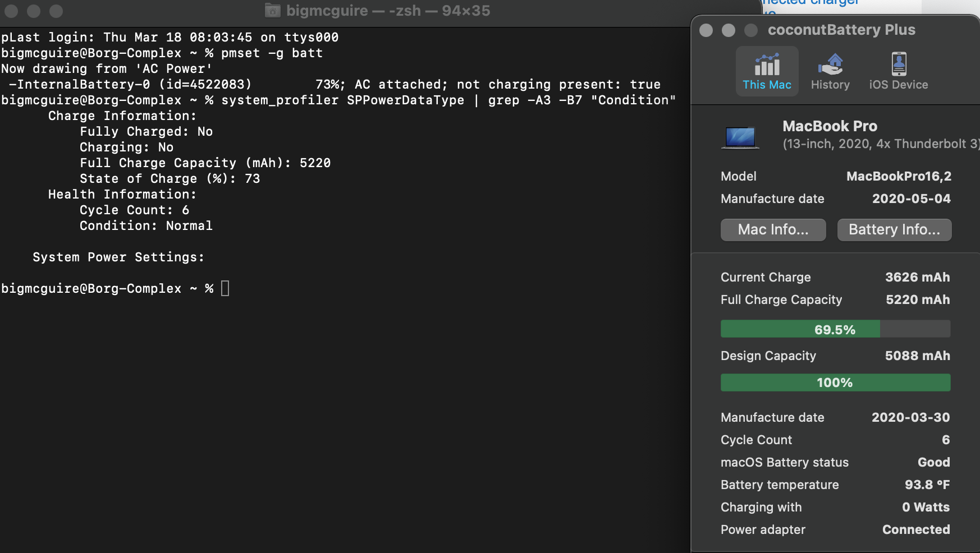The height and width of the screenshot is (553, 980).
Task: Click the battery manufacture date '2020-03-30'
Action: tap(911, 417)
